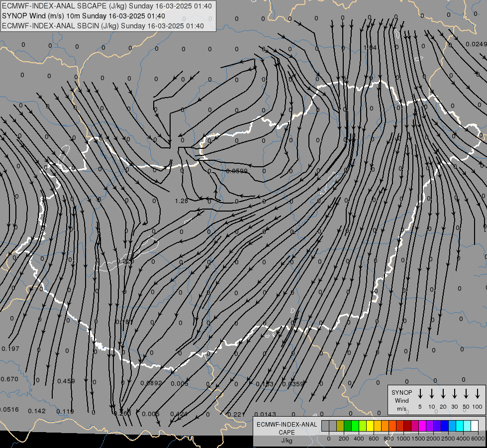The height and width of the screenshot is (448, 487).
Task: Click the 600 tick label on CAPE scale
Action: [374, 439]
